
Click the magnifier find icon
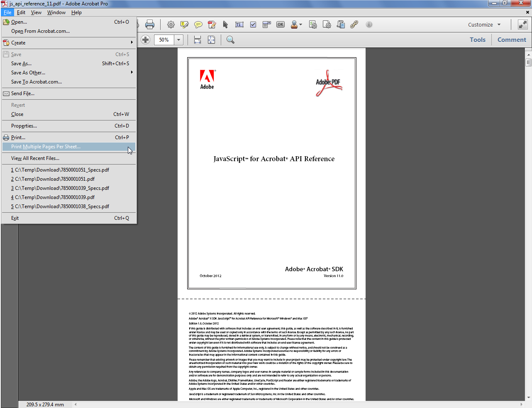pyautogui.click(x=230, y=40)
